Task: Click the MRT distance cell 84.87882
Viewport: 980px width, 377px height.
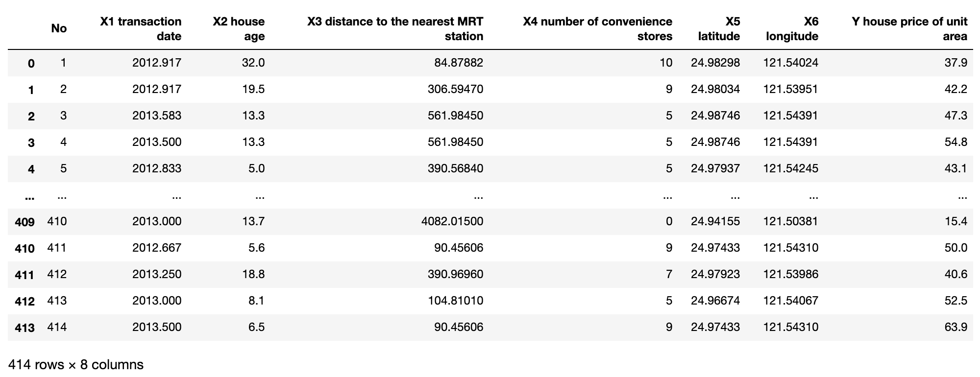Action: tap(459, 63)
